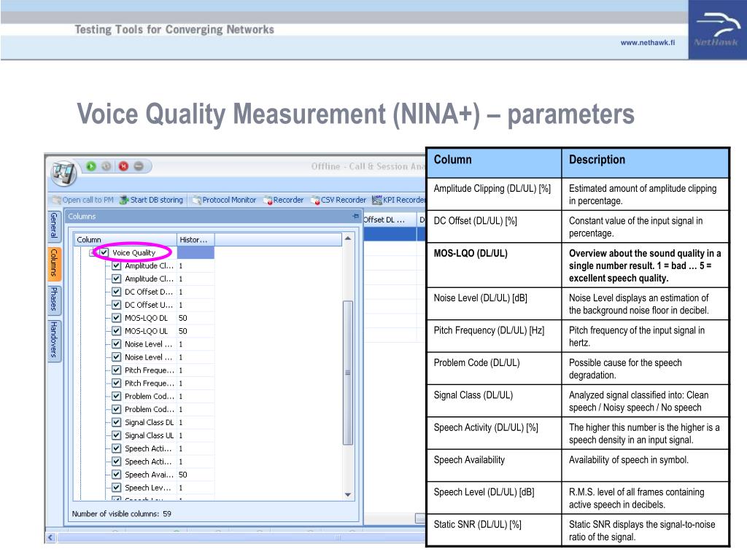Click the green round button in the title bar
747x560 pixels.
click(91, 166)
